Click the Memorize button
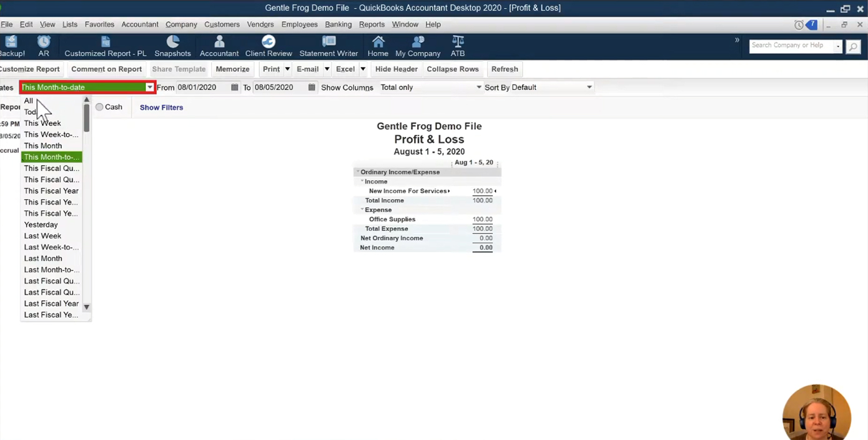868x440 pixels. (x=232, y=69)
